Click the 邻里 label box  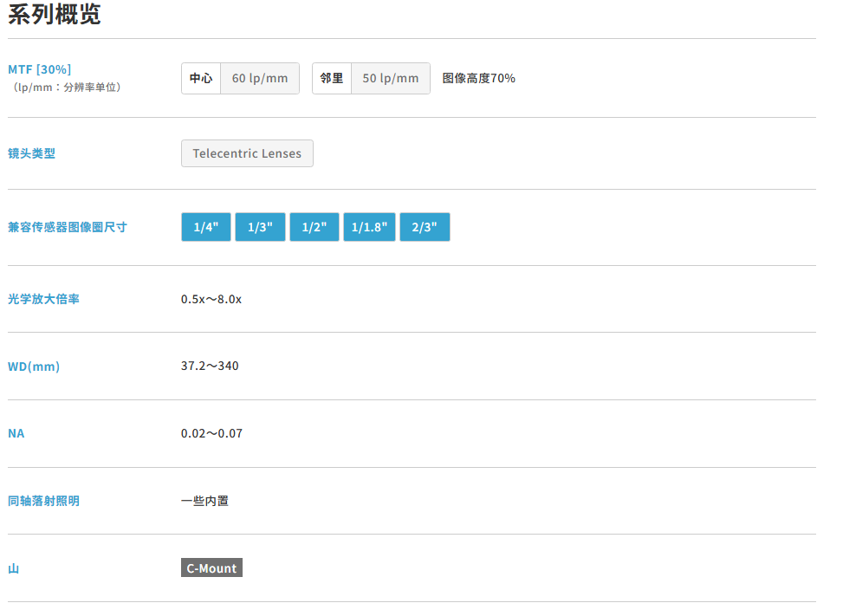click(332, 79)
